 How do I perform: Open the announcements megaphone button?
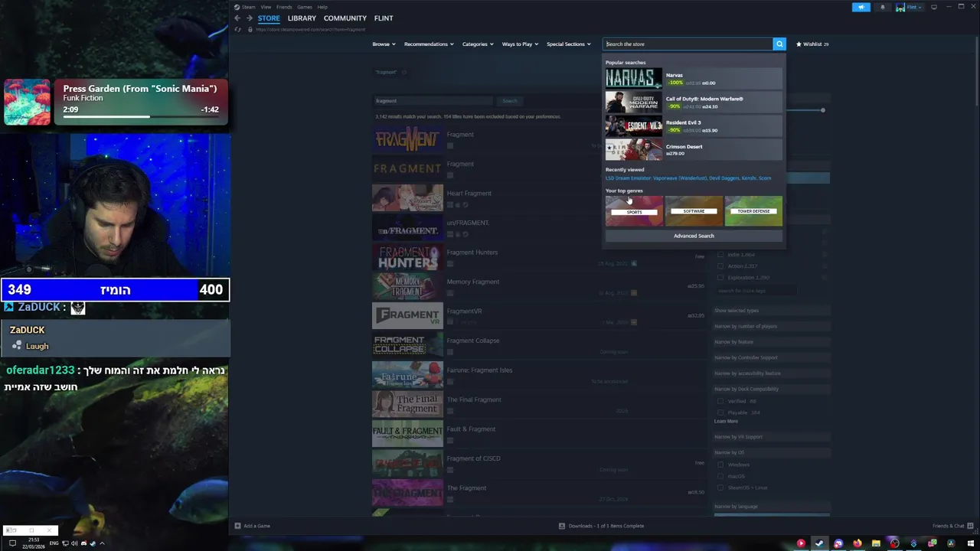click(861, 8)
